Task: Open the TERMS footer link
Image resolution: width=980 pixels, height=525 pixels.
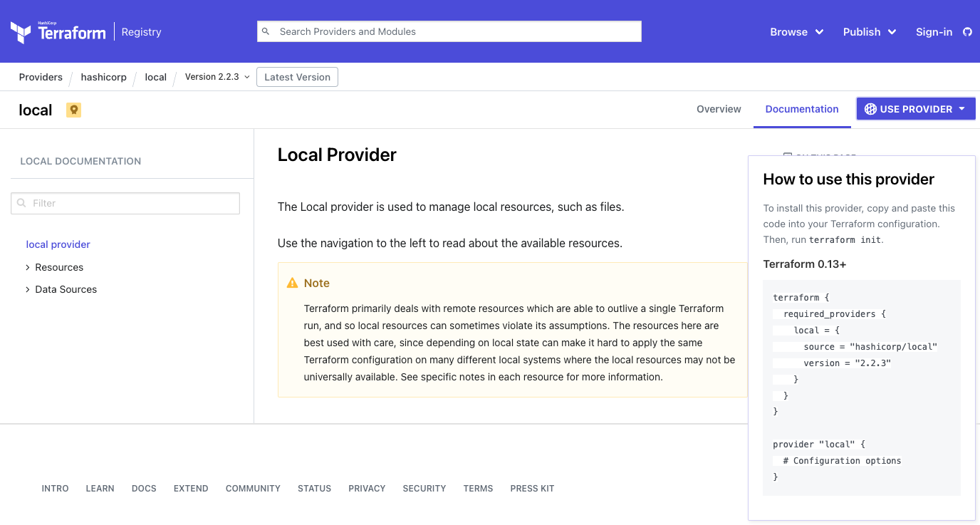Action: coord(478,489)
